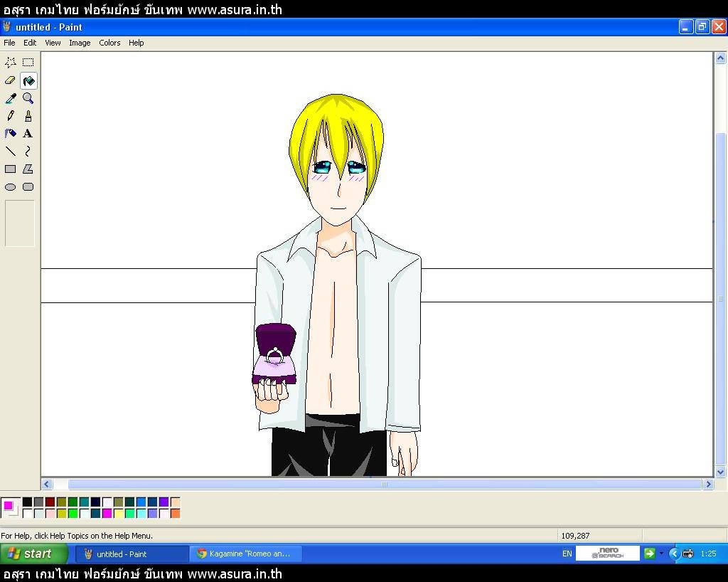Screen dimensions: 728x582
Task: Click the EN language indicator
Action: (567, 554)
